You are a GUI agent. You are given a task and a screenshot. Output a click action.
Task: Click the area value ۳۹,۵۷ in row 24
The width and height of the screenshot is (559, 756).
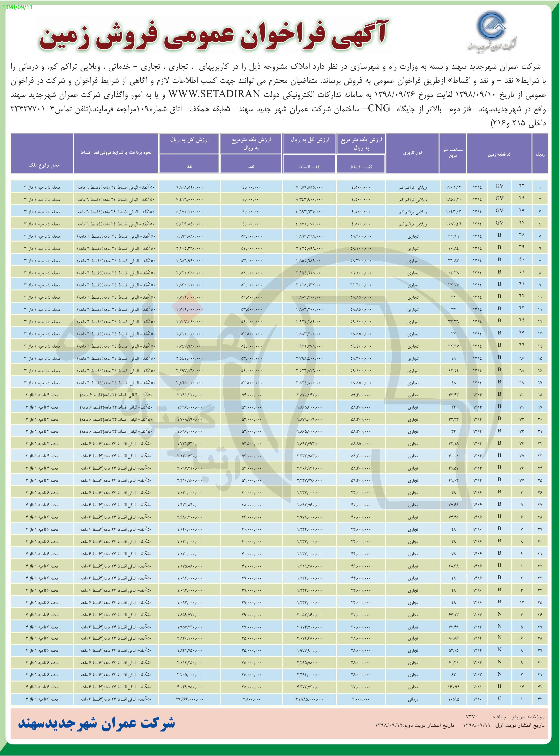click(x=454, y=468)
